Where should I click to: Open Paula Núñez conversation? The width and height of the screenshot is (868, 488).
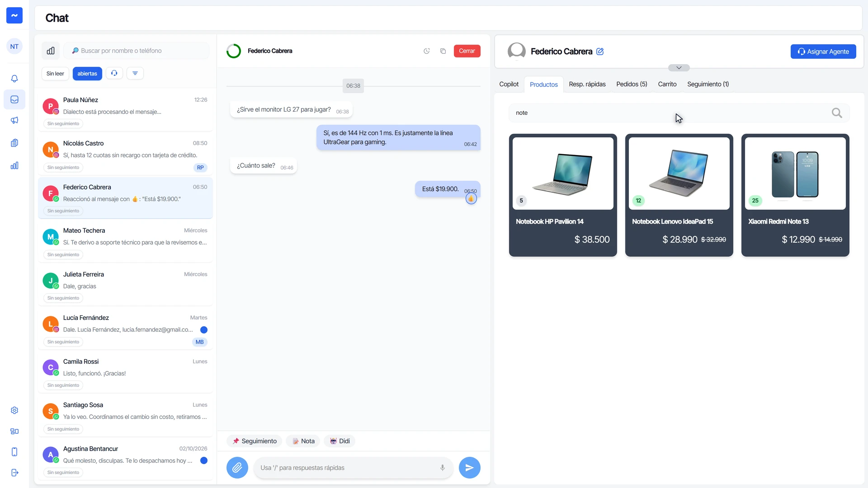coord(126,111)
